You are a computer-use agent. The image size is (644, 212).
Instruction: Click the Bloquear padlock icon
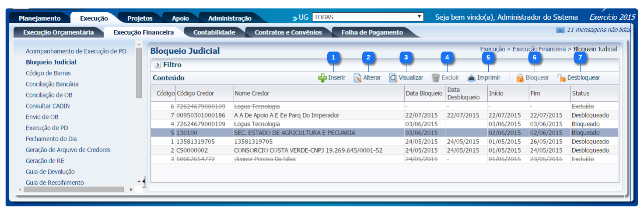(520, 78)
